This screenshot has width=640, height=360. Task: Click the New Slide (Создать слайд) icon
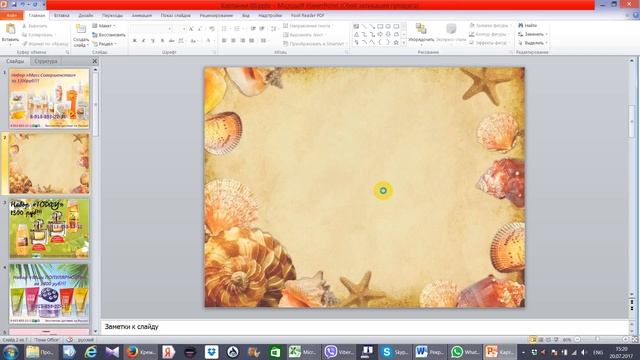[x=81, y=29]
